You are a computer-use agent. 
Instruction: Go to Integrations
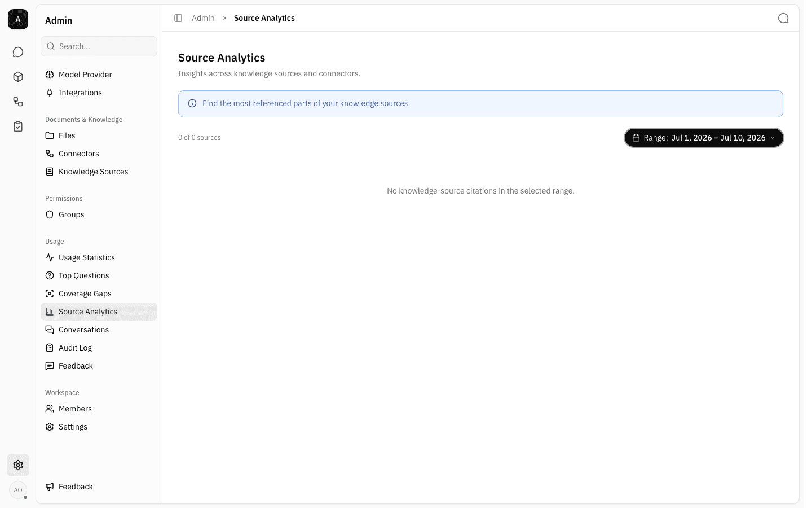point(99,93)
